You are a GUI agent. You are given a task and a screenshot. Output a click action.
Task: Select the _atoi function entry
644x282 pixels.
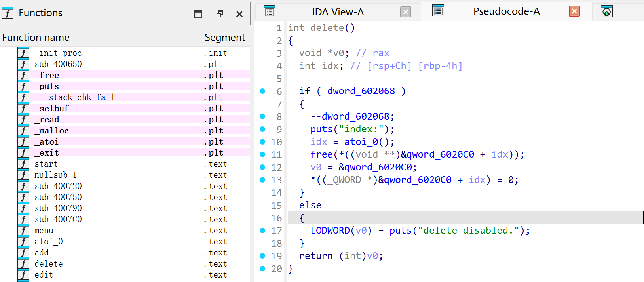point(125,142)
